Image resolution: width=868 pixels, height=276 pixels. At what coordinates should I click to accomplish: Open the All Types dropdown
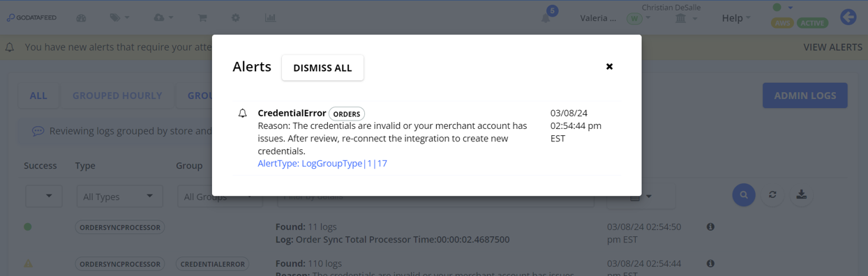(119, 197)
